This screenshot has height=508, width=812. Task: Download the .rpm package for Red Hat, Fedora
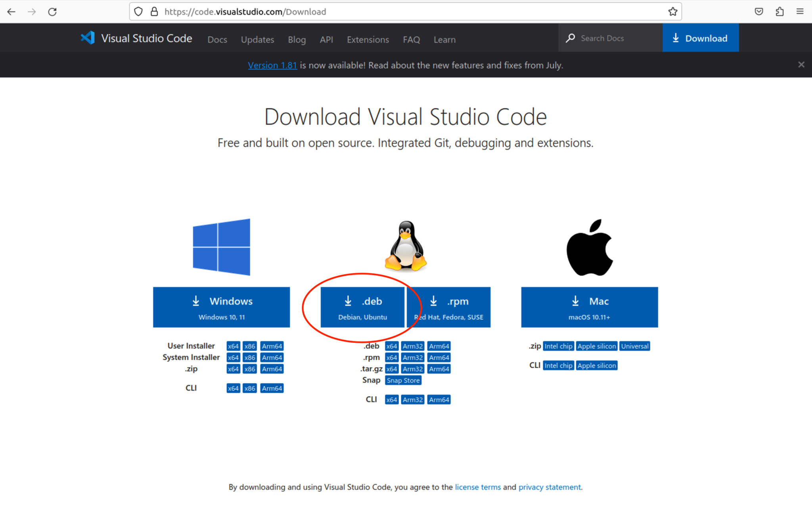[448, 307]
